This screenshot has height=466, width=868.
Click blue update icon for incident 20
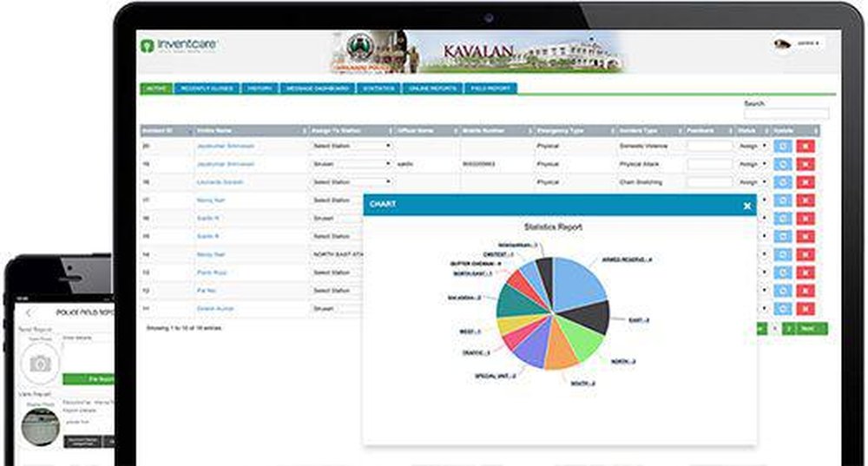click(x=782, y=146)
